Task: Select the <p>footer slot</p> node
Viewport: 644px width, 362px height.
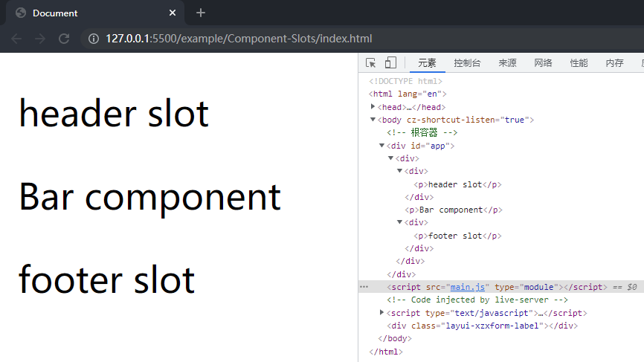Action: [457, 236]
